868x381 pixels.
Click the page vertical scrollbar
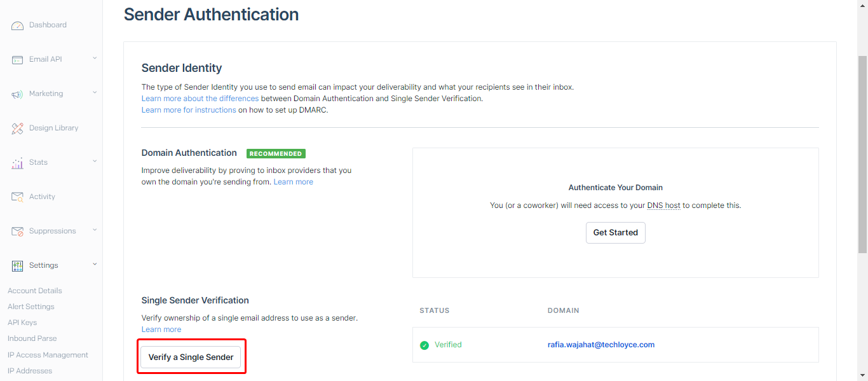[x=862, y=153]
